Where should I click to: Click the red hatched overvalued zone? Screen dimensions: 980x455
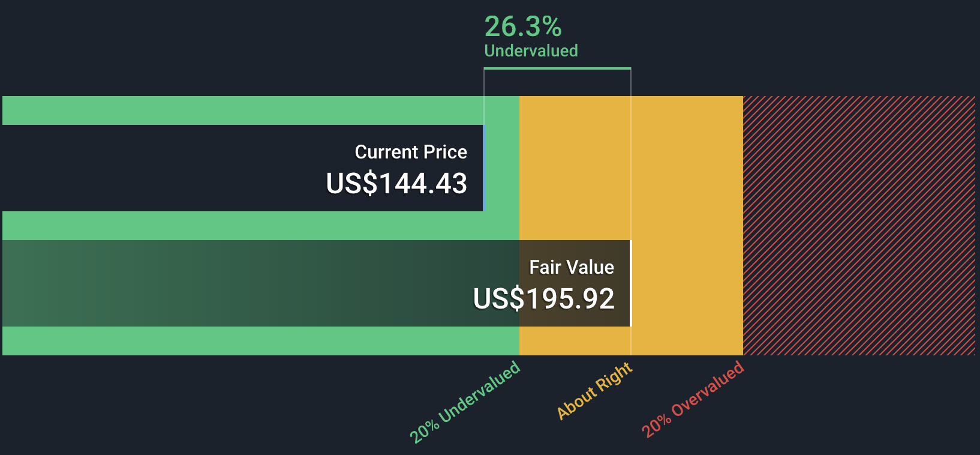coord(858,225)
